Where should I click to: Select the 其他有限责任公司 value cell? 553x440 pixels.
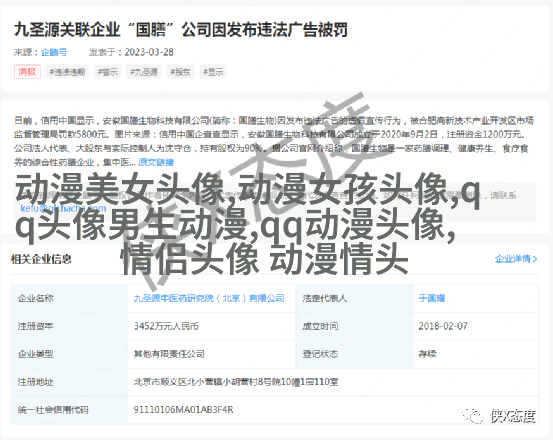[x=211, y=354]
